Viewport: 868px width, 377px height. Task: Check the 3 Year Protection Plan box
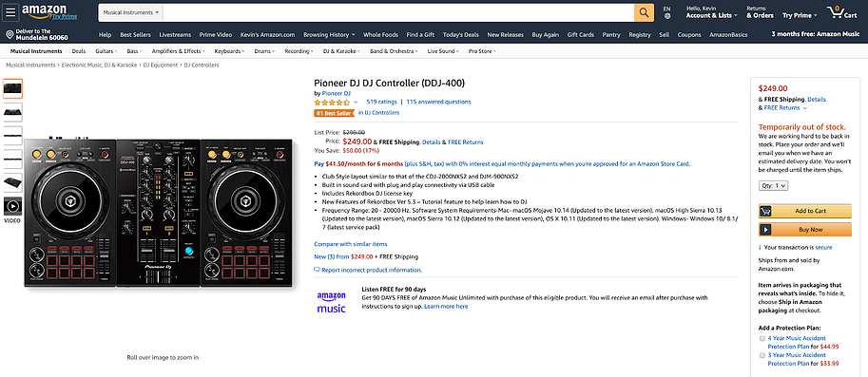pyautogui.click(x=762, y=355)
